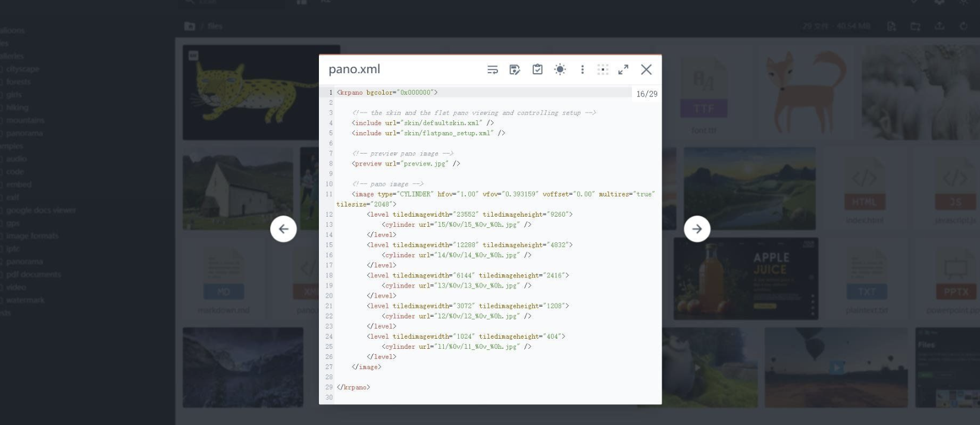This screenshot has width=980, height=425.
Task: Copy file contents with clipboard icon
Action: [x=537, y=70]
